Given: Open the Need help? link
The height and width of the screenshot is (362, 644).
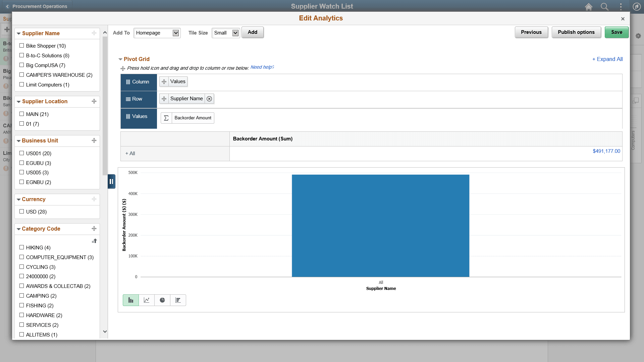Looking at the screenshot, I should point(263,67).
